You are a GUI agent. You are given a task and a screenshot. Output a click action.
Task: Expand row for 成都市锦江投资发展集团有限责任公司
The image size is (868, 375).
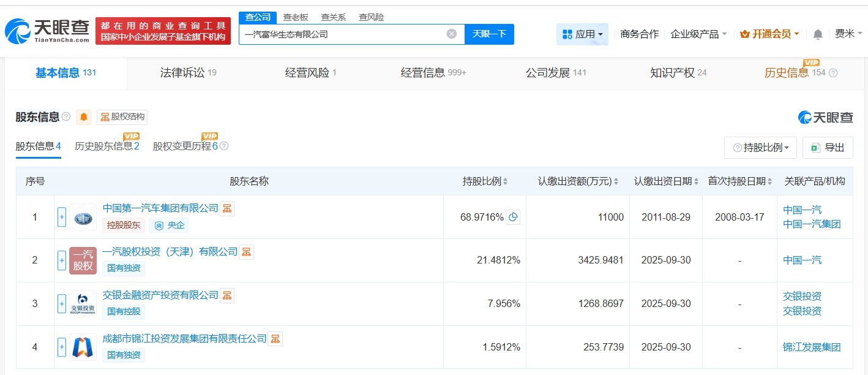coord(61,347)
